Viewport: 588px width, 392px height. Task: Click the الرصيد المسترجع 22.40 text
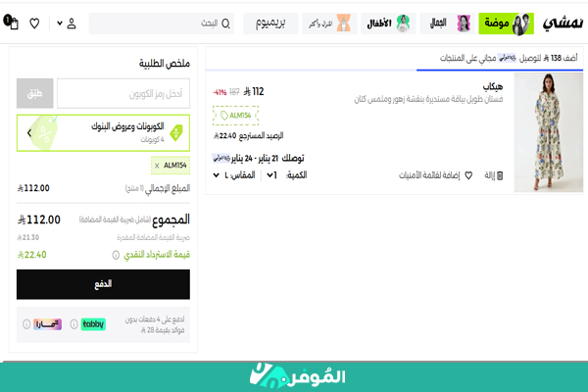click(x=248, y=136)
